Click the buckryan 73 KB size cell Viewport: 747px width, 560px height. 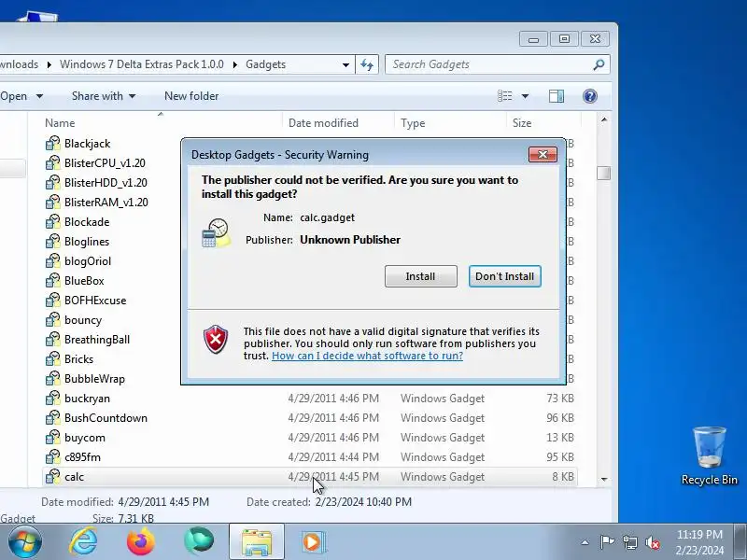(559, 399)
